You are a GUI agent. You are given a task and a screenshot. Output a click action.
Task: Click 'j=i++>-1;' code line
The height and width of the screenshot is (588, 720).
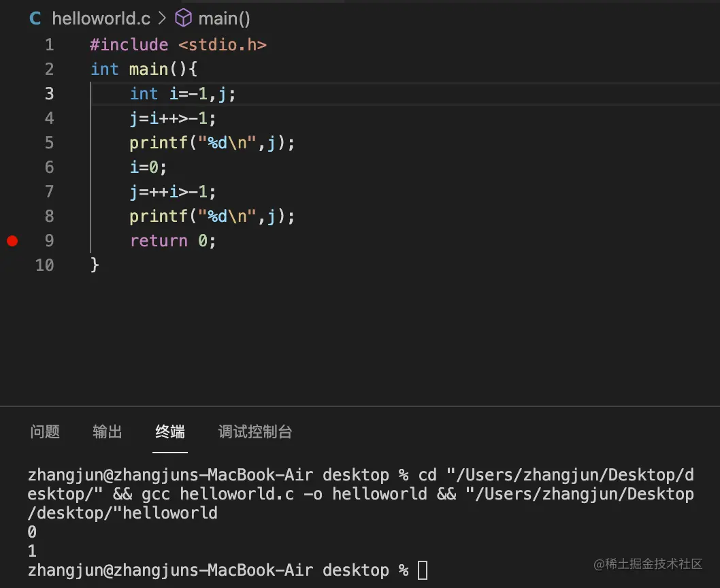tap(173, 118)
